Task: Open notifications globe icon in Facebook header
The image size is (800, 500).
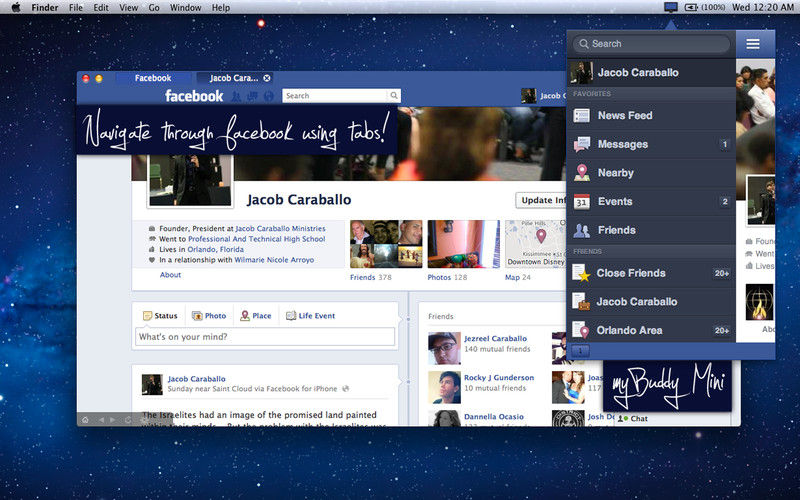Action: tap(268, 96)
